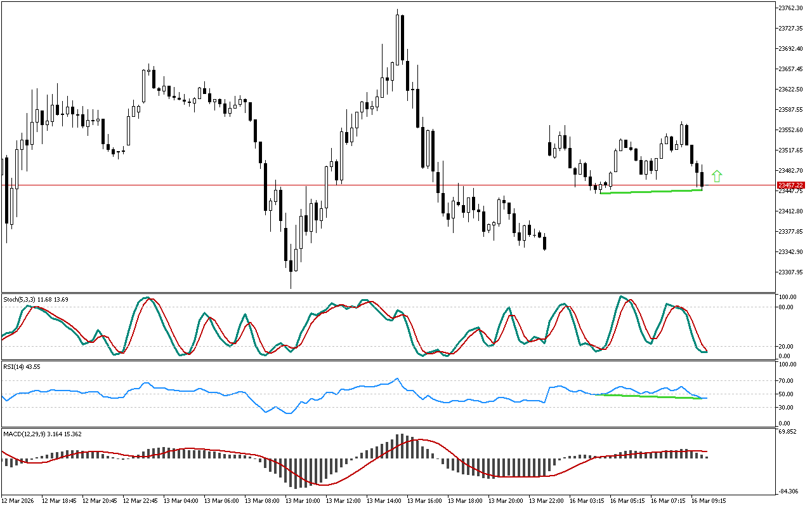This screenshot has height=508, width=812.
Task: Click the 23762.30 price axis label
Action: pos(790,8)
